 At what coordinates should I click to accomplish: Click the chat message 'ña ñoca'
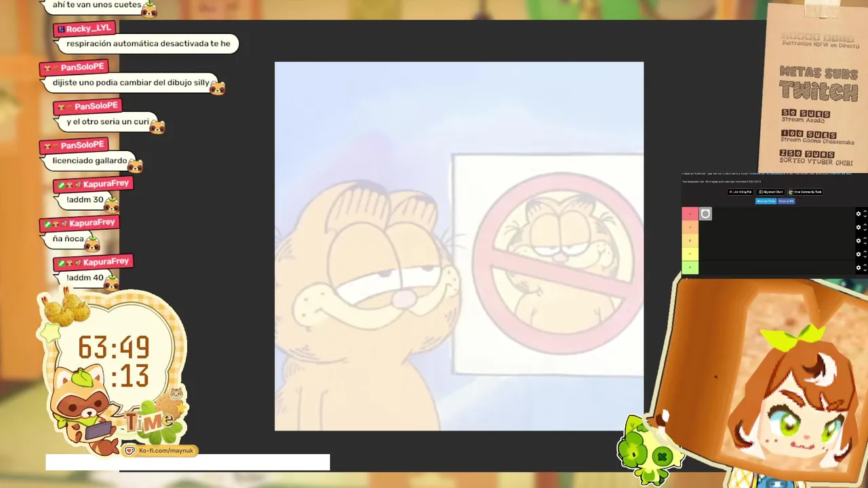(x=68, y=239)
